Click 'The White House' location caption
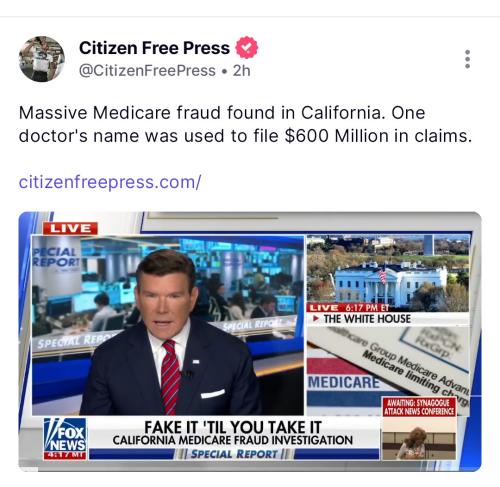Screen dimensions: 500x487 tap(367, 319)
